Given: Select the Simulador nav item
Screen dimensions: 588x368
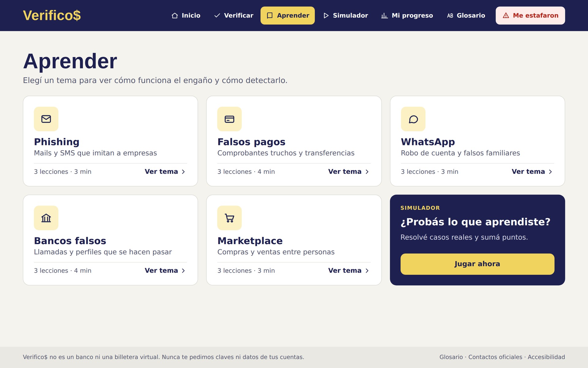Looking at the screenshot, I should click(346, 16).
